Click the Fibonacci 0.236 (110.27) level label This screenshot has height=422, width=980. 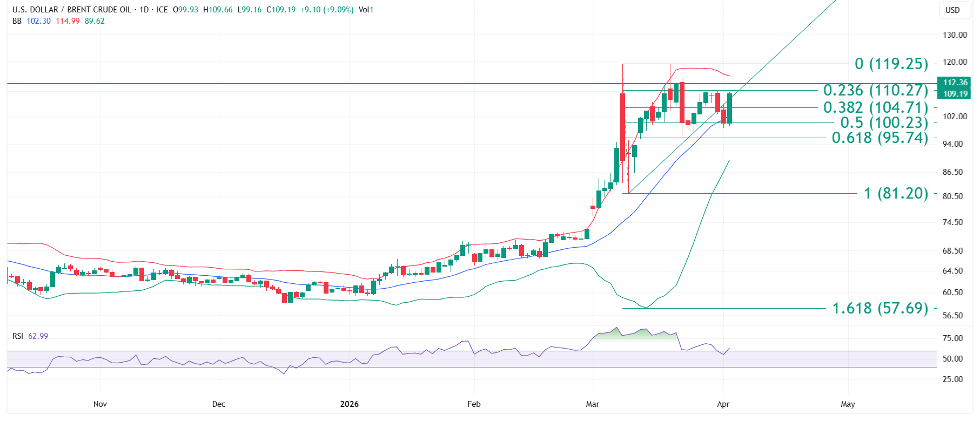[x=875, y=90]
